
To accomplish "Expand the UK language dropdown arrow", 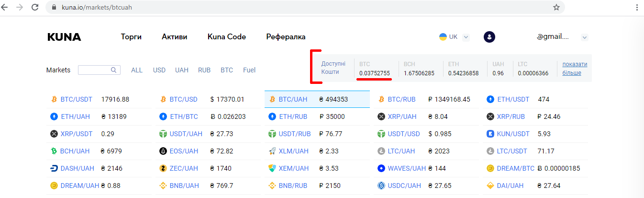I will tap(466, 37).
